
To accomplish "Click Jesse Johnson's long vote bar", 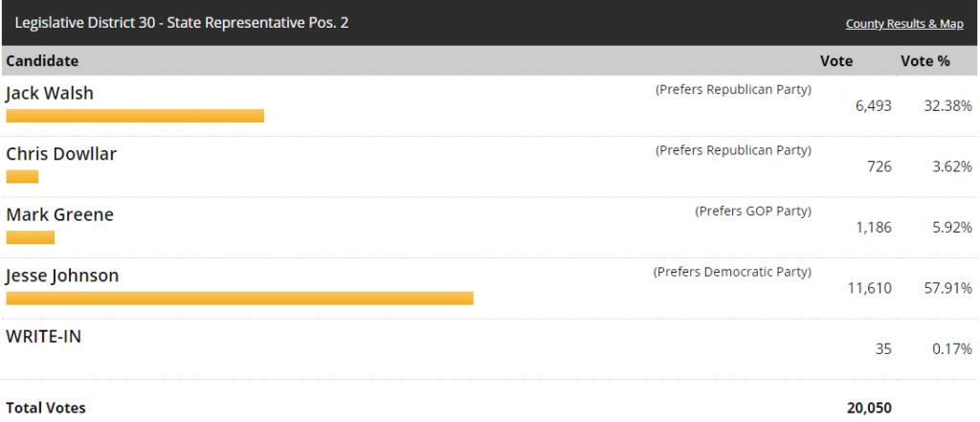I will (239, 299).
